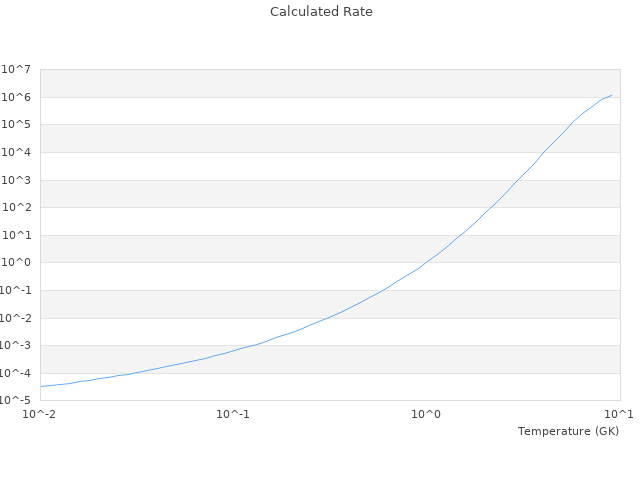640x480 pixels.
Task: Select the 10^2 y-axis tick label
Action: 18,208
